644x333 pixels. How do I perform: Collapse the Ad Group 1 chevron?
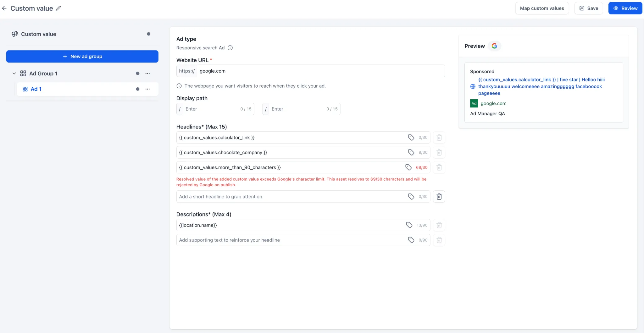(14, 74)
